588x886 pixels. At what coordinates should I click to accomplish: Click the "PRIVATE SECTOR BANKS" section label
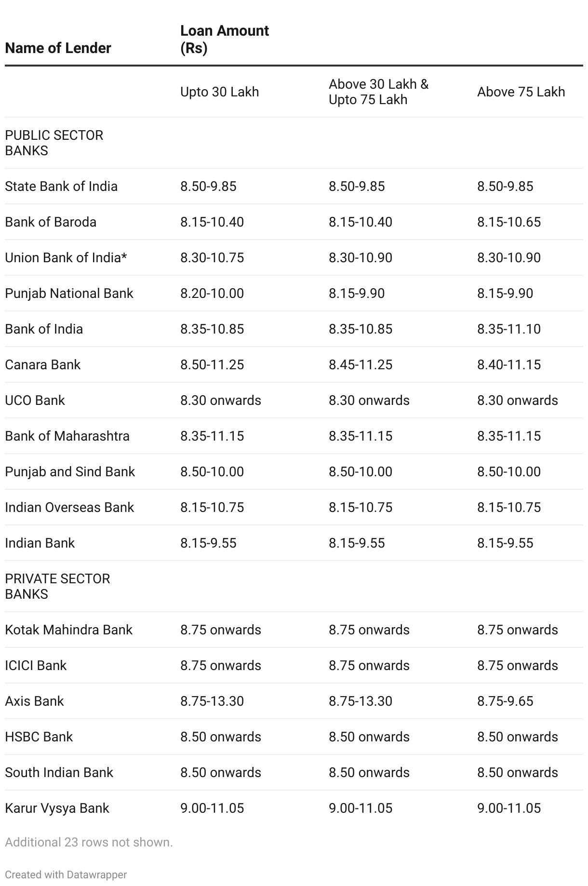pyautogui.click(x=57, y=587)
